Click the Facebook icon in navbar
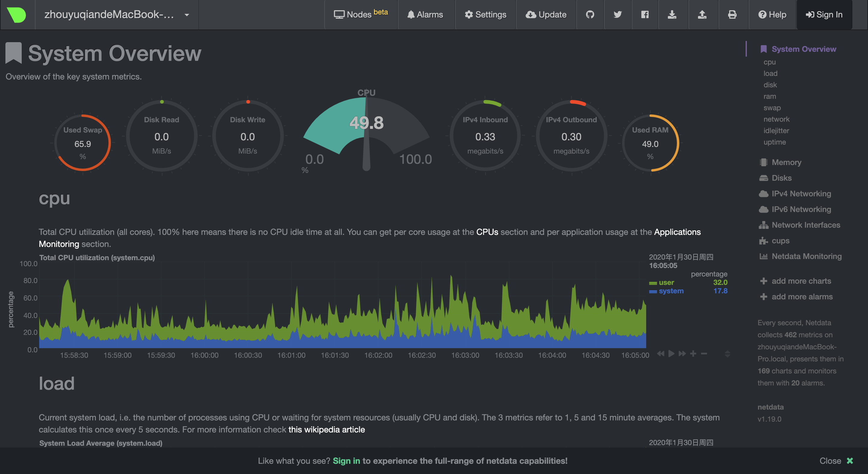868x474 pixels. pyautogui.click(x=645, y=14)
